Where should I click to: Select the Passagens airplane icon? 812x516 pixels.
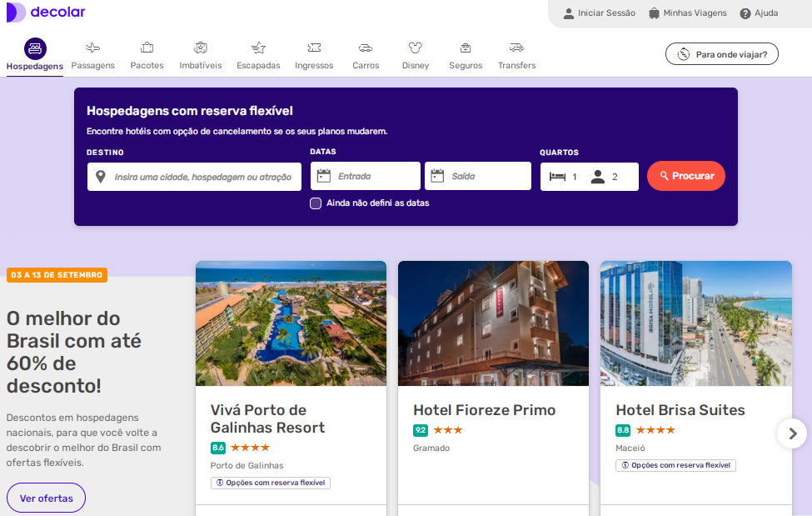[92, 48]
